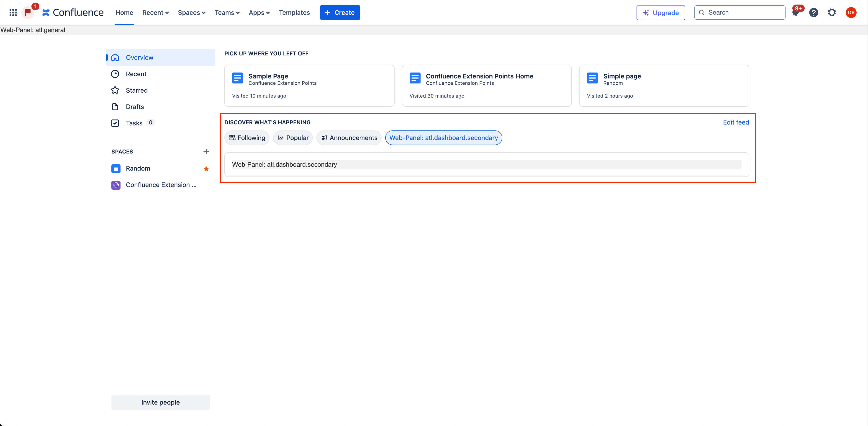The image size is (868, 426).
Task: Expand the Spaces dropdown menu
Action: pyautogui.click(x=191, y=13)
